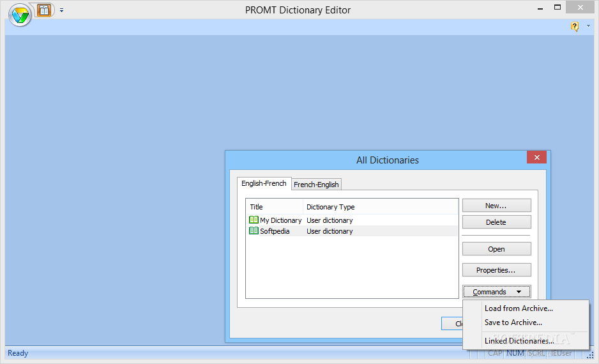Select the My Dictionary book icon
Screen dimensions: 599x364
[x=254, y=220]
